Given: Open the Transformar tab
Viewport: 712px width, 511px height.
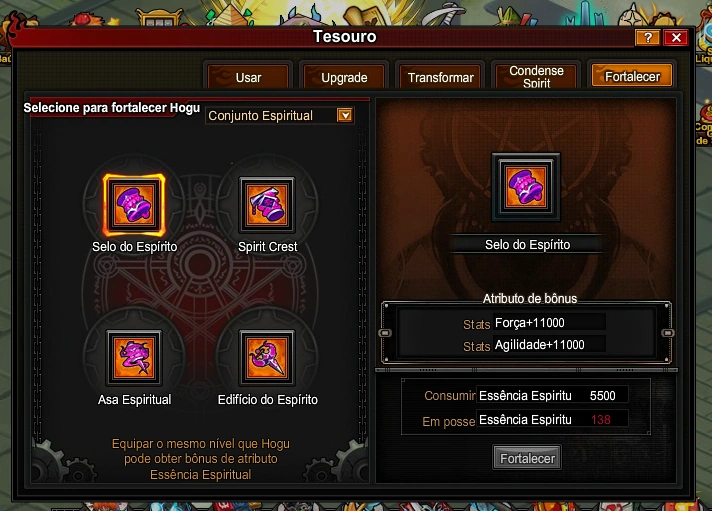Looking at the screenshot, I should (x=440, y=77).
